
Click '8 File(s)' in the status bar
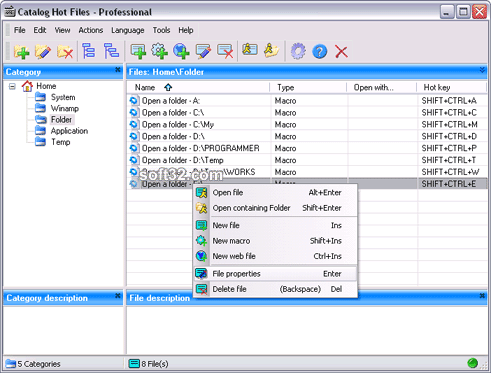(x=155, y=364)
